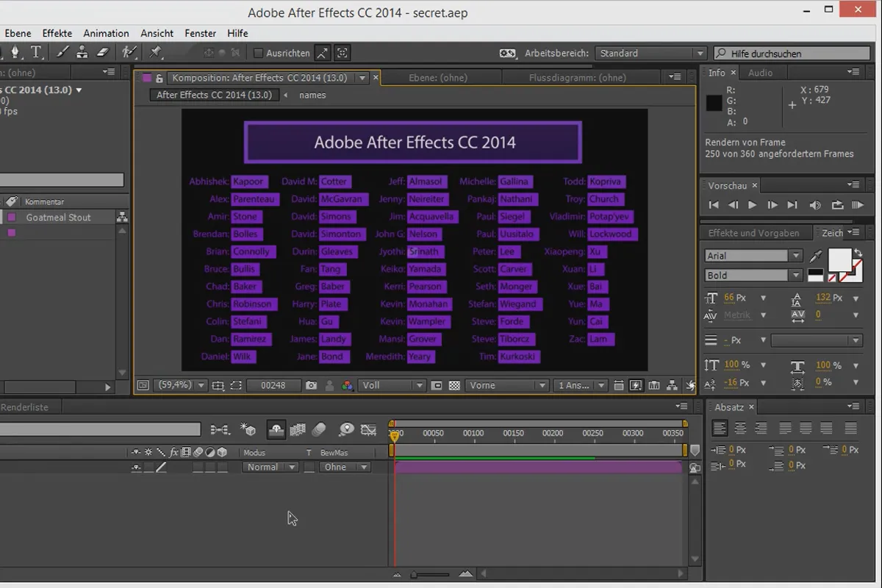Click the white fill color swatch
882x588 pixels.
(x=839, y=260)
